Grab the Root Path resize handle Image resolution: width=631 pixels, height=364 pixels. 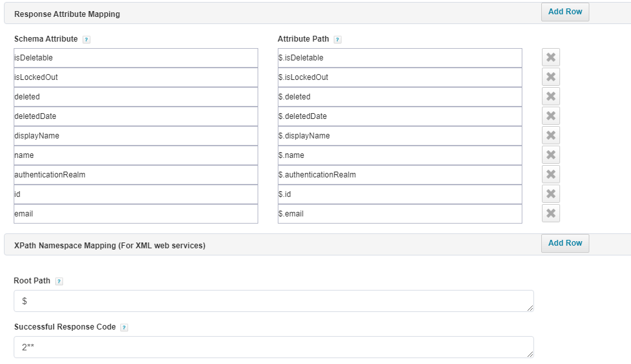(530, 308)
